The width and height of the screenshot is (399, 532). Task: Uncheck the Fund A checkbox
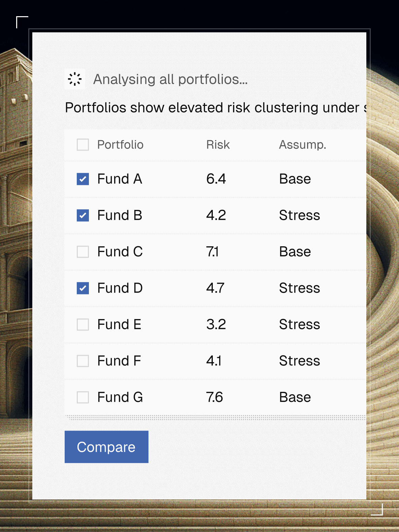pos(83,179)
